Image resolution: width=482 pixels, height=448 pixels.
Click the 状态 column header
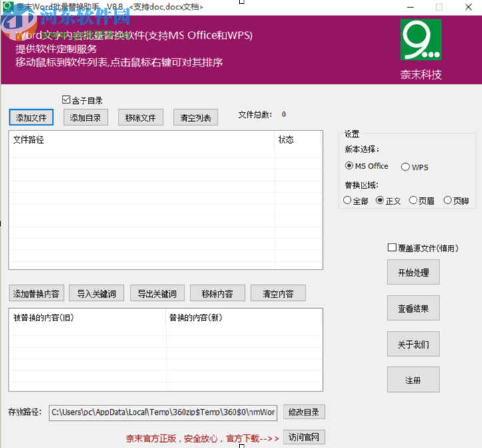point(298,140)
